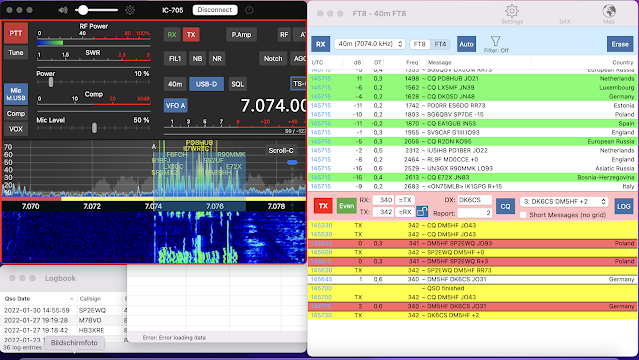Select the CQ E72X JN83 row
The image size is (639, 360).
point(473,177)
